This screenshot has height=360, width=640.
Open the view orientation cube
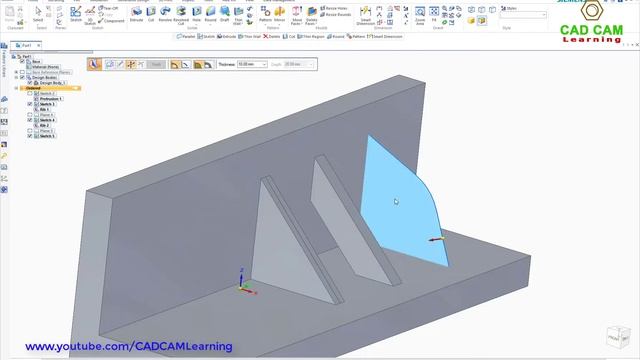click(x=619, y=337)
